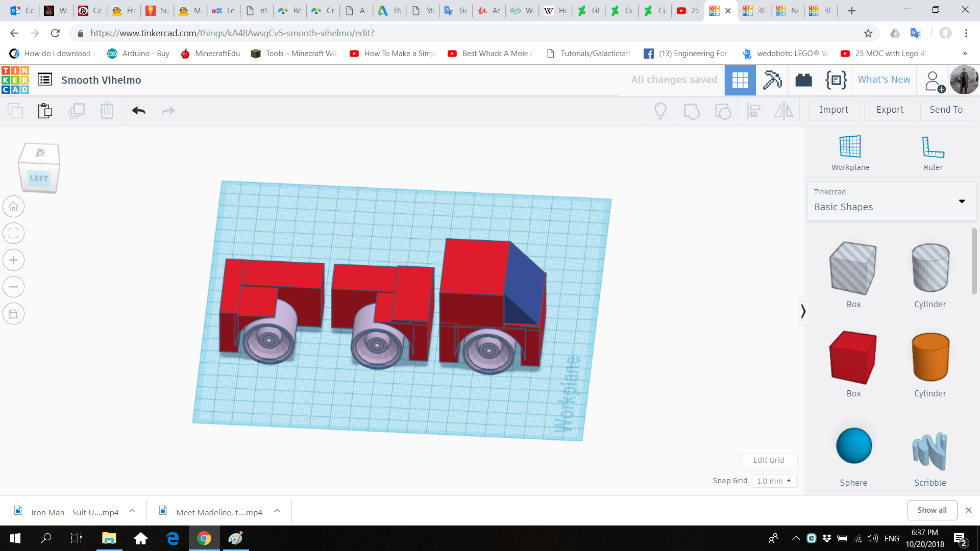
Task: Collapse the shapes panel with the chevron
Action: click(x=803, y=310)
